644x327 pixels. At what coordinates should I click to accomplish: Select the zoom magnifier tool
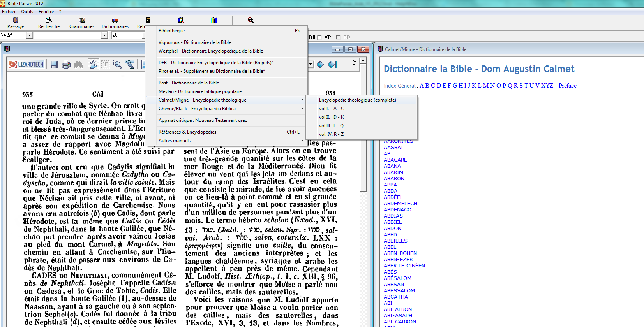click(118, 64)
